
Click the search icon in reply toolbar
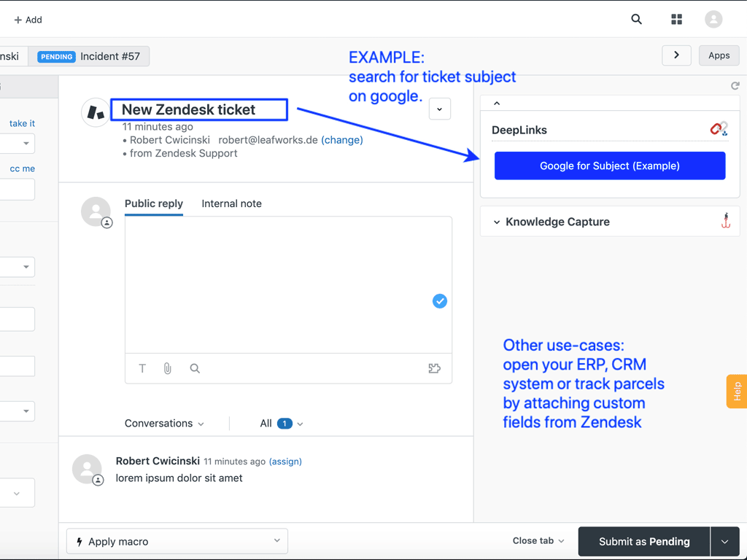click(195, 369)
